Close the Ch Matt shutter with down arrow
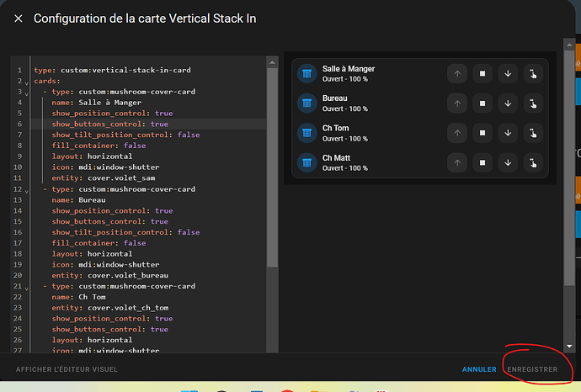The height and width of the screenshot is (392, 581). tap(508, 163)
